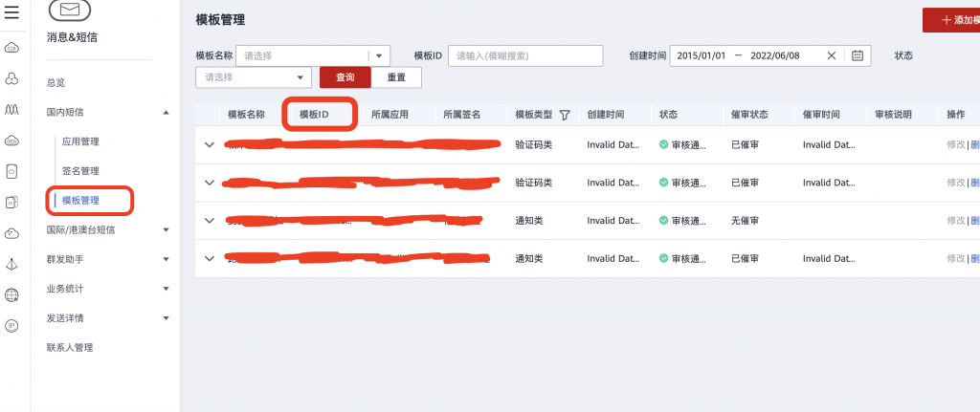This screenshot has width=980, height=412.
Task: Click the 模板管理 page heading
Action: [x=220, y=20]
